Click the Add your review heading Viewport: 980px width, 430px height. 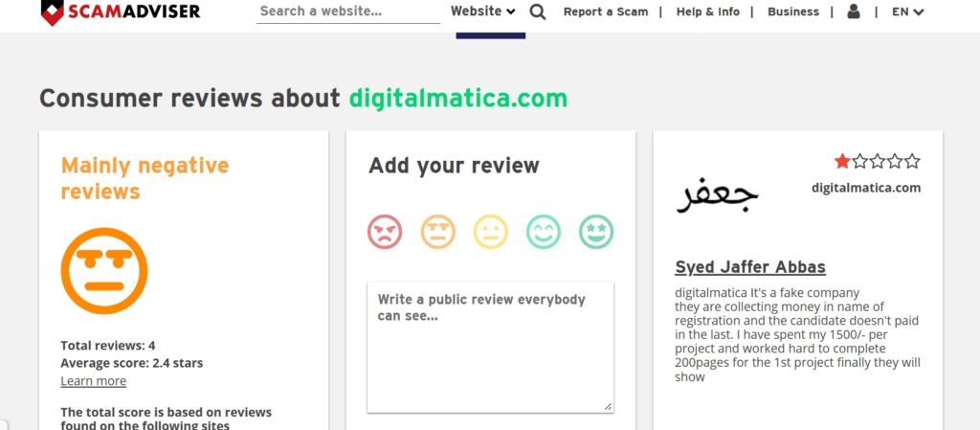(x=454, y=166)
